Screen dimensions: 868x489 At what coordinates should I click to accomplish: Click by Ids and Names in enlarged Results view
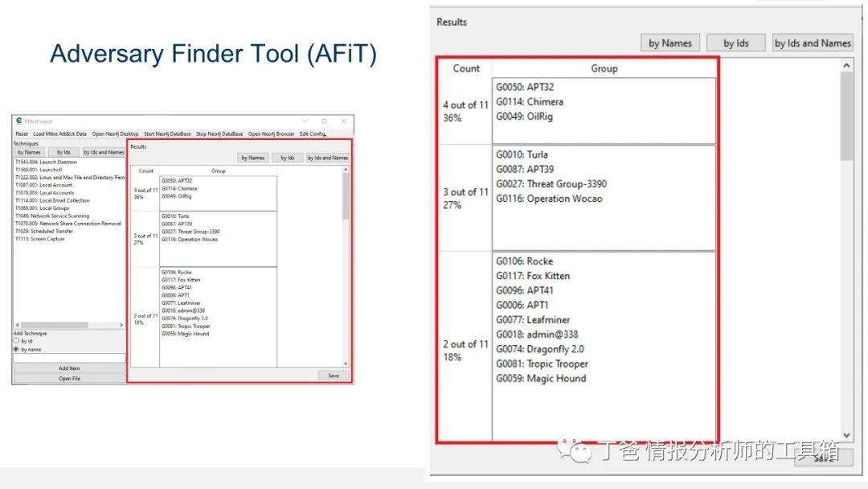(x=812, y=43)
